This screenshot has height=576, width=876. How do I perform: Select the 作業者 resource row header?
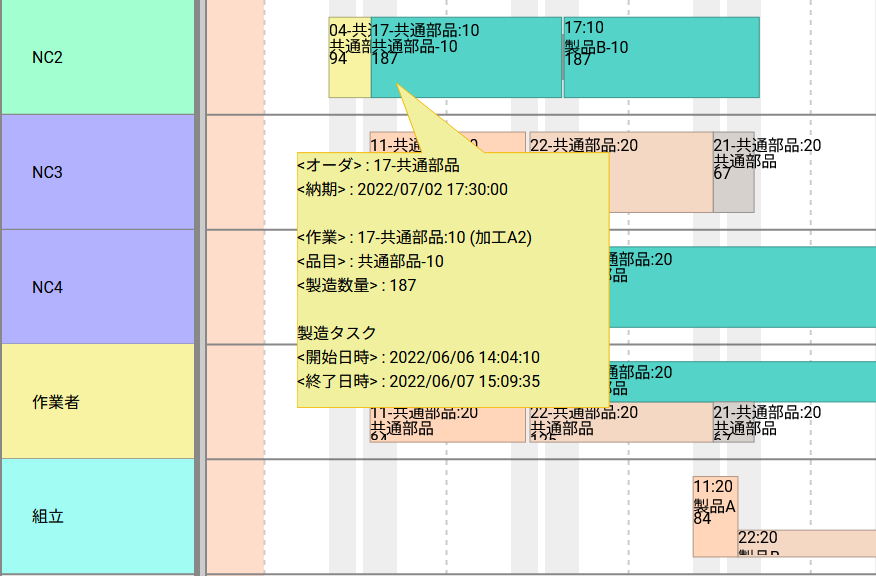(x=97, y=402)
